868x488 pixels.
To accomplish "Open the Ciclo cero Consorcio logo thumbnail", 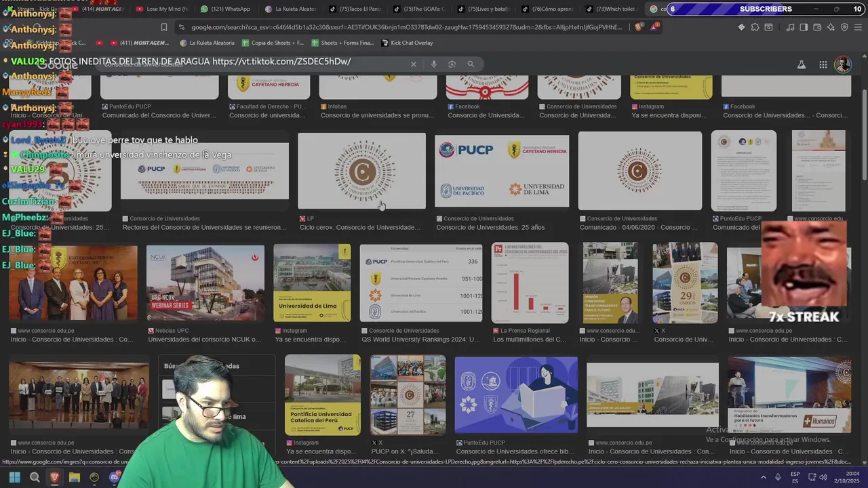I will 361,171.
